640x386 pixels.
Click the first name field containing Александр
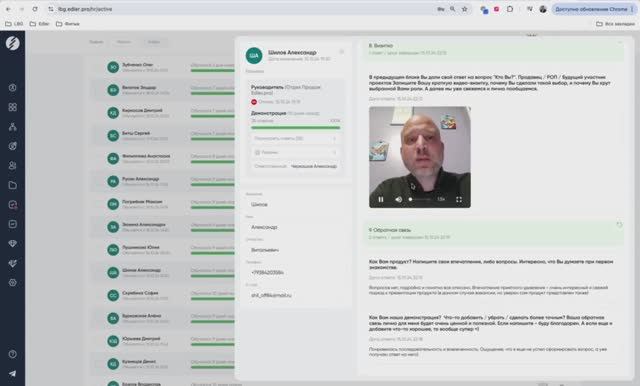[295, 227]
